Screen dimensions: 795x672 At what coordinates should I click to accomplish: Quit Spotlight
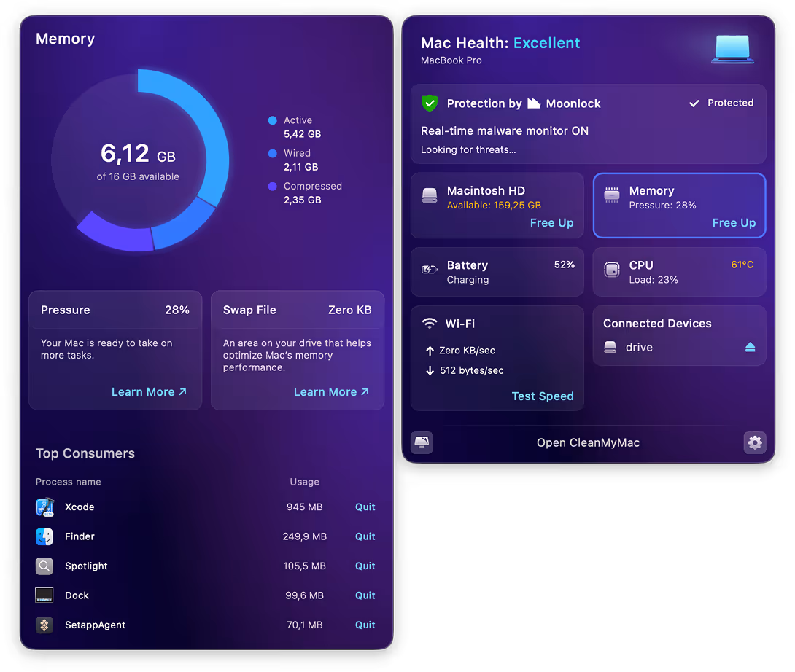pyautogui.click(x=365, y=566)
